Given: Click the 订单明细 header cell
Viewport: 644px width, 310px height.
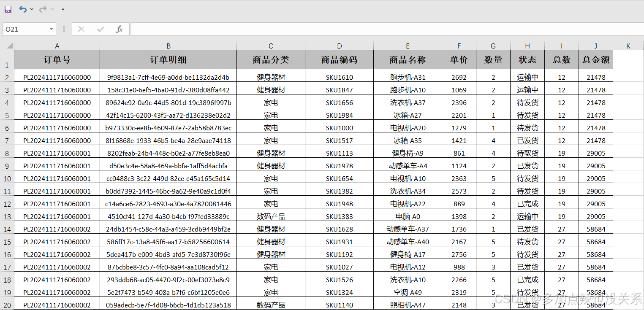Looking at the screenshot, I should (168, 60).
